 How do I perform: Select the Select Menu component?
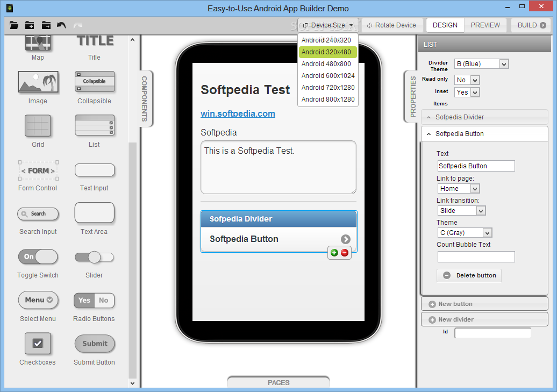38,300
